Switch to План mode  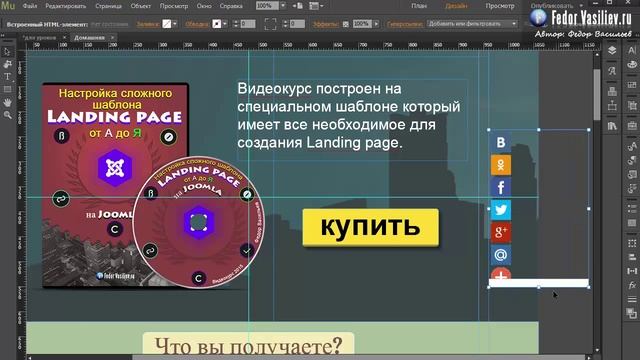coord(419,6)
